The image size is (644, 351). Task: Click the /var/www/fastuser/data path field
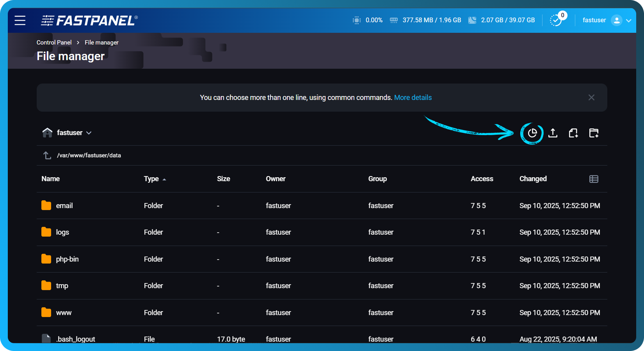point(89,155)
